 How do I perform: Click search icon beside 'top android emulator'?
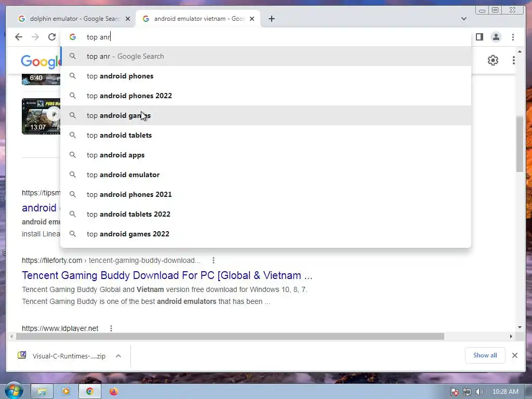(x=73, y=175)
